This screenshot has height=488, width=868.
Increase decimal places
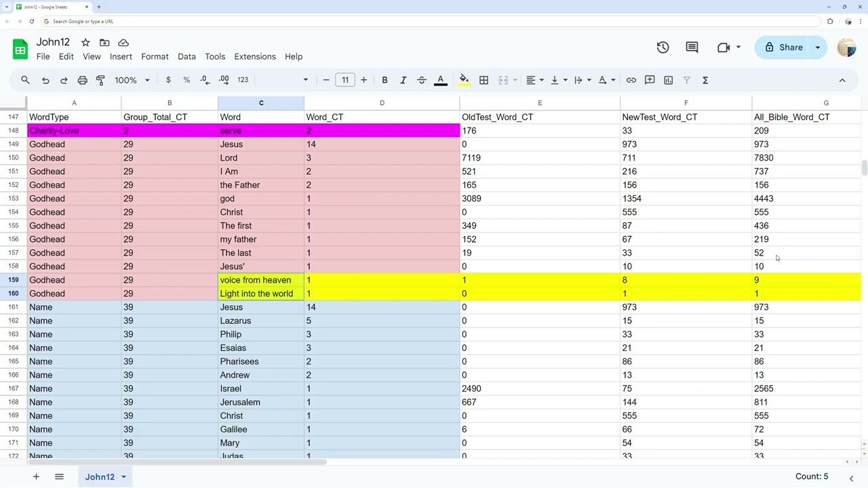click(224, 80)
